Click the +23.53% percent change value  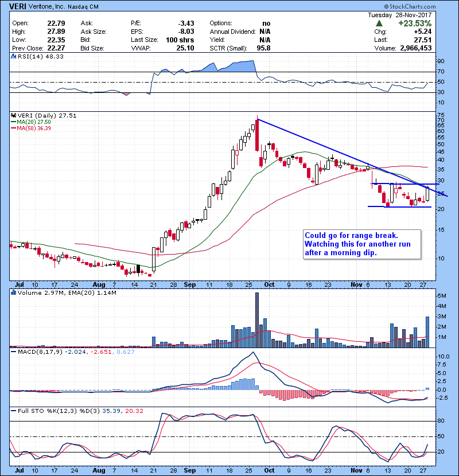click(415, 24)
